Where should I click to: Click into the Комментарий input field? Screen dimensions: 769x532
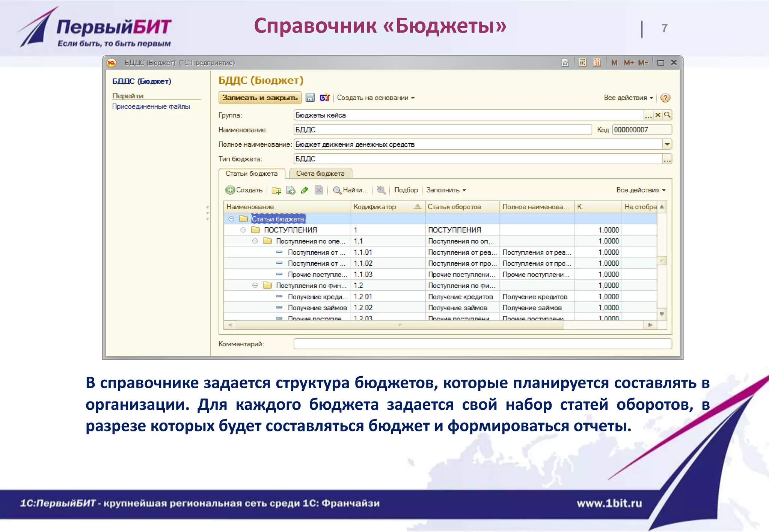click(x=482, y=344)
